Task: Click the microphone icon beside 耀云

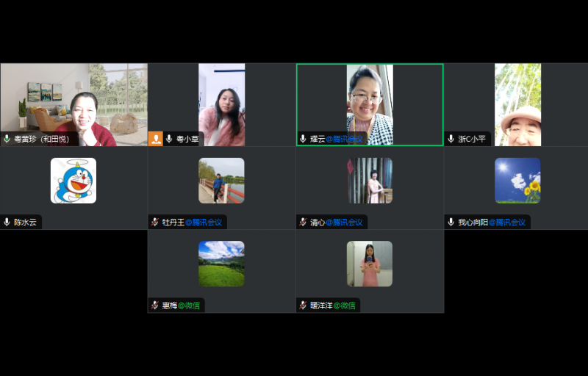Action: tap(303, 139)
